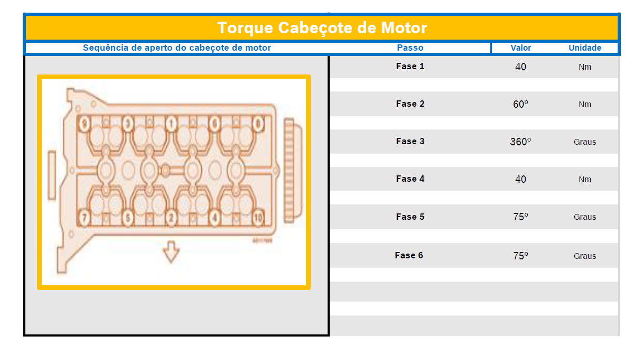Image resolution: width=643 pixels, height=364 pixels.
Task: Select bolt number 7 in the diagram
Action: tap(83, 217)
